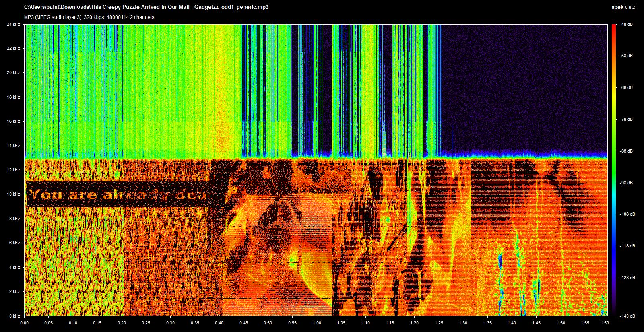Click the hidden "You are already dead" text
The height and width of the screenshot is (332, 644).
118,195
